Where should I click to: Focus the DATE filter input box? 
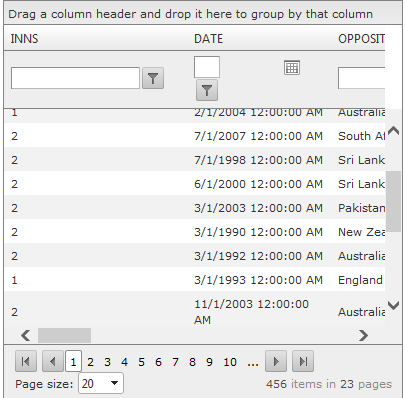point(207,67)
